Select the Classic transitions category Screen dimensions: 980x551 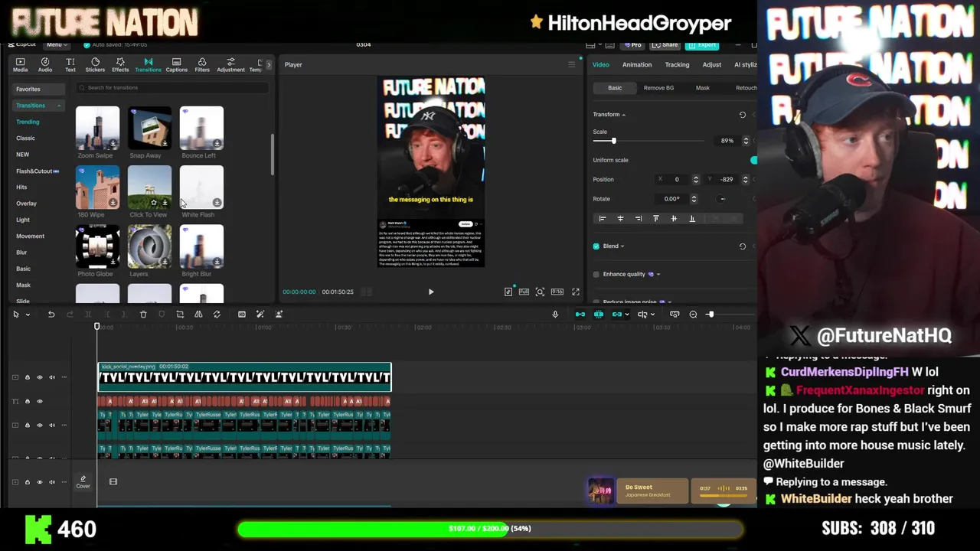pyautogui.click(x=26, y=139)
